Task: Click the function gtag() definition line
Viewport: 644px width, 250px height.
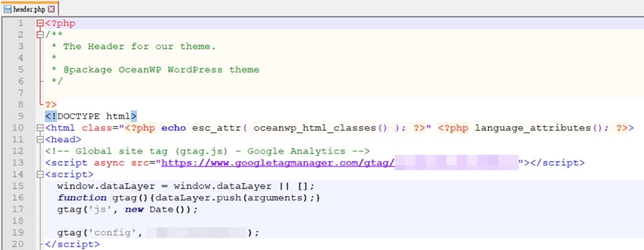Action: click(189, 198)
